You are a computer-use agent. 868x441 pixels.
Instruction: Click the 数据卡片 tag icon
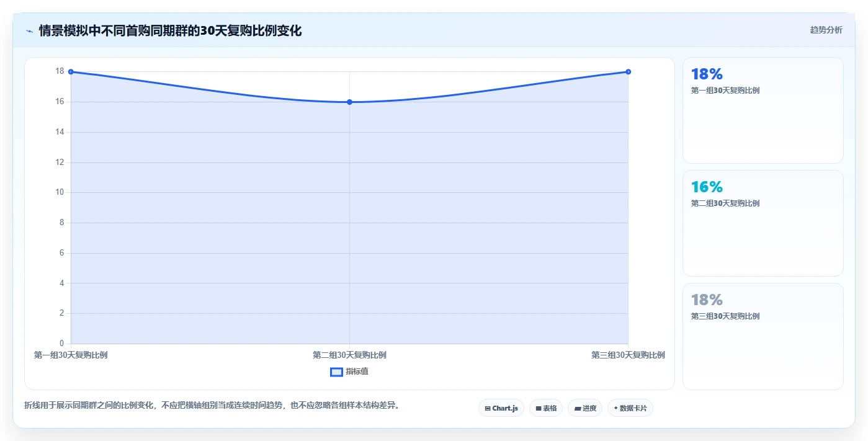[x=615, y=408]
